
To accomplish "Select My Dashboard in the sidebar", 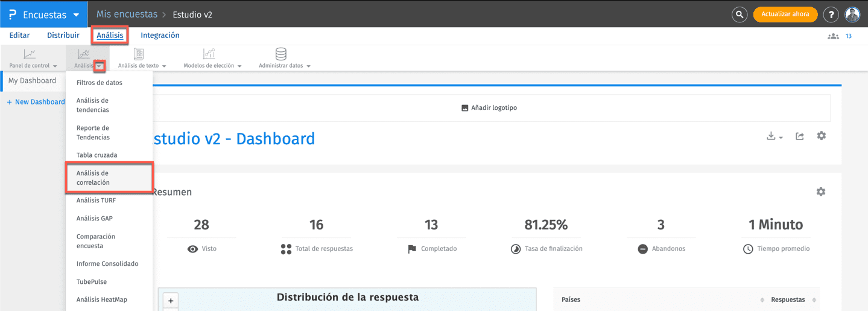I will click(33, 80).
